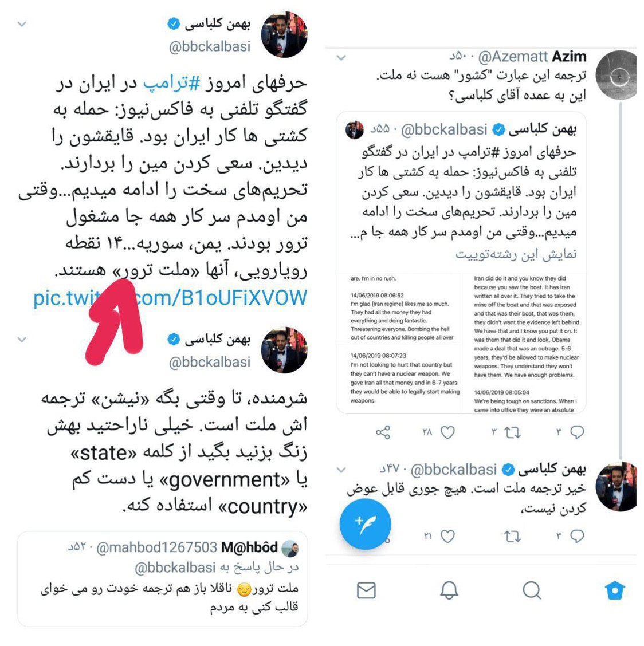Open the quoted transcript image thumbnail
Image resolution: width=644 pixels, height=646 pixels.
coord(461,343)
